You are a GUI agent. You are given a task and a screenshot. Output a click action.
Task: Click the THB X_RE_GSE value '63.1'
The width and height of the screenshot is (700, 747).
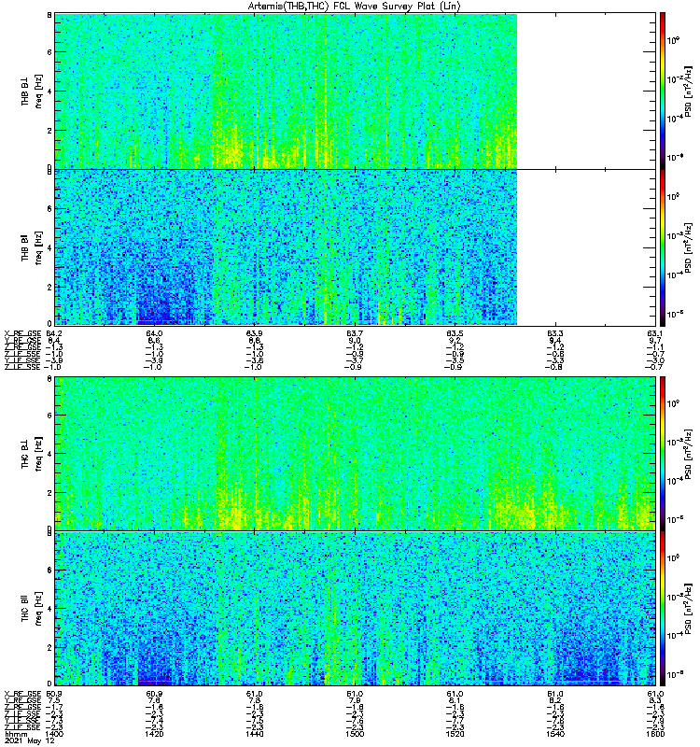655,333
